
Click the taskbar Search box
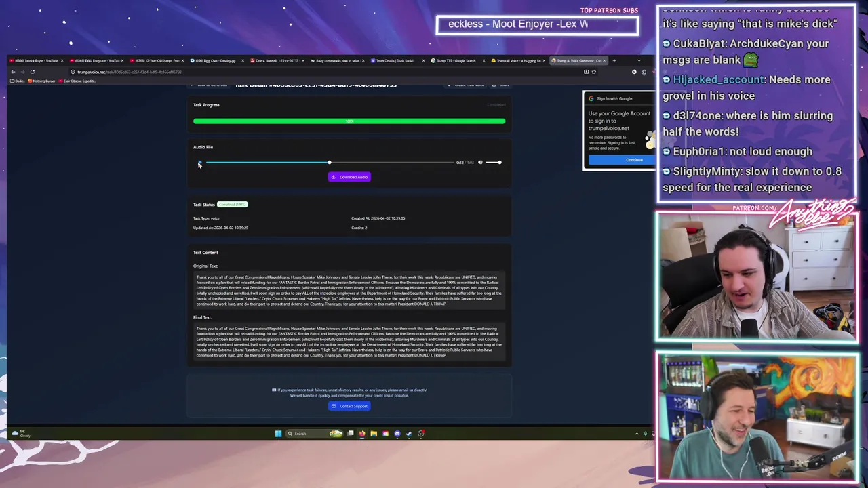click(x=314, y=434)
